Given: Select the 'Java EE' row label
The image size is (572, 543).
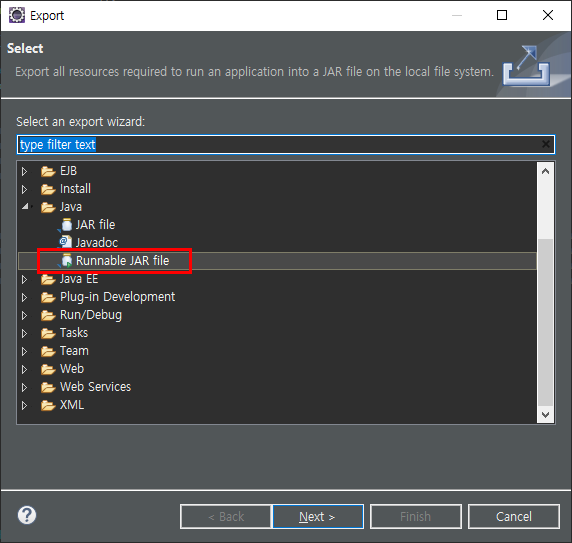Looking at the screenshot, I should [x=79, y=279].
